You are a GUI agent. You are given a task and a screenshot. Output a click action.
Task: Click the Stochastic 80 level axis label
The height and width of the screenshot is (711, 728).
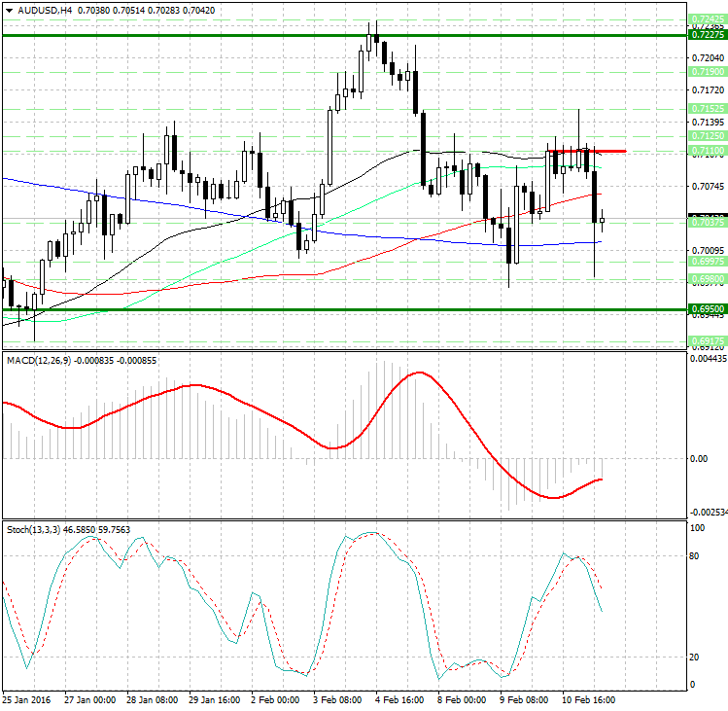pyautogui.click(x=696, y=556)
